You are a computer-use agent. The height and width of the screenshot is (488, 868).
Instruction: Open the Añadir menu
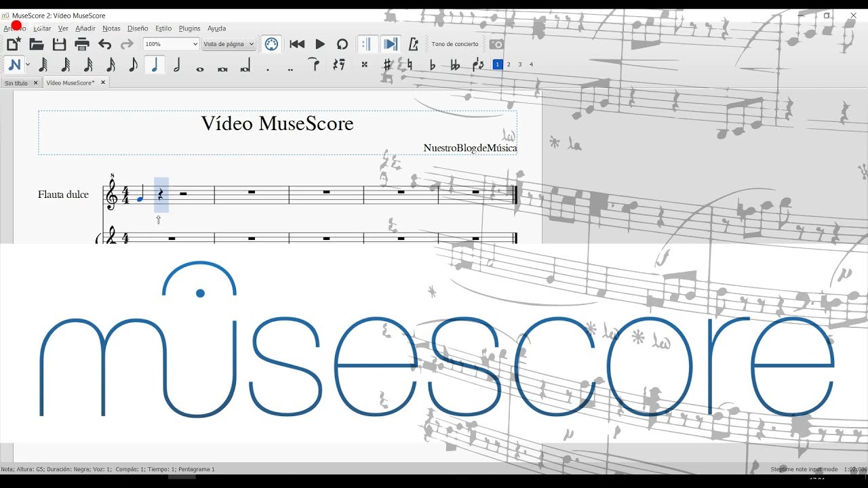[85, 28]
